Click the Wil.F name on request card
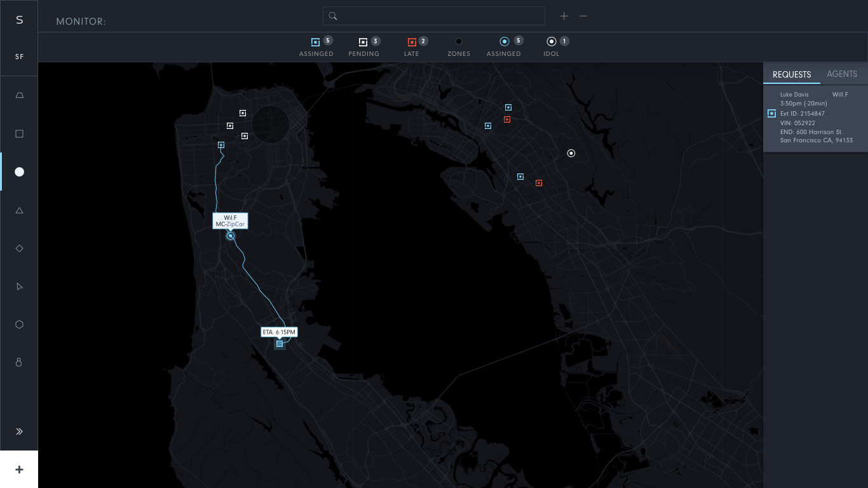Image resolution: width=868 pixels, height=488 pixels. [x=840, y=94]
